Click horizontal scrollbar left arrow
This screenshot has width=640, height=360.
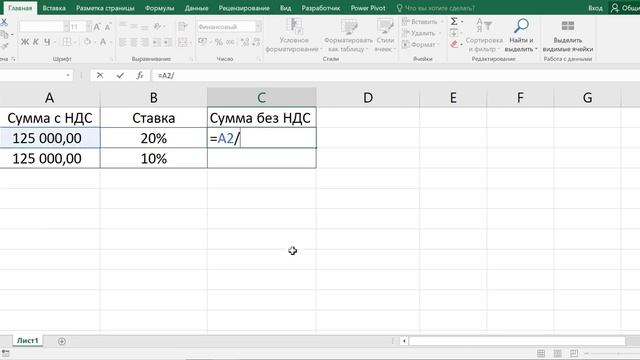404,341
